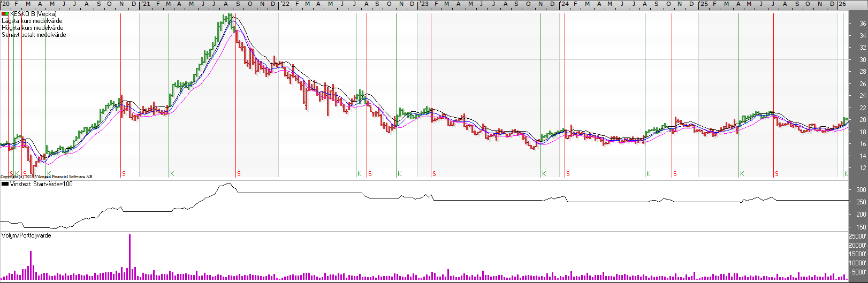The image size is (868, 283).
Task: Click the 'Volym/Portföljvärde' panel label
Action: click(x=26, y=235)
